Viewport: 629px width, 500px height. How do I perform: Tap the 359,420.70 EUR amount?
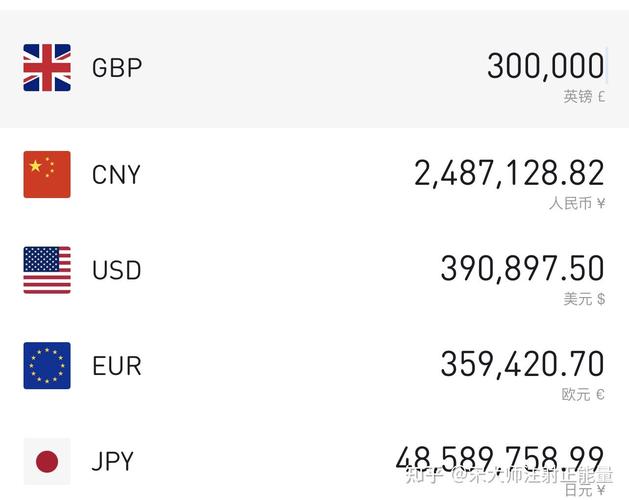pyautogui.click(x=522, y=364)
